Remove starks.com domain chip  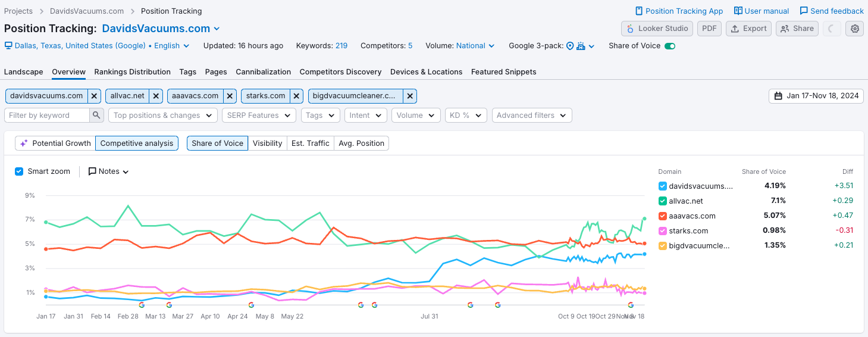coord(296,96)
